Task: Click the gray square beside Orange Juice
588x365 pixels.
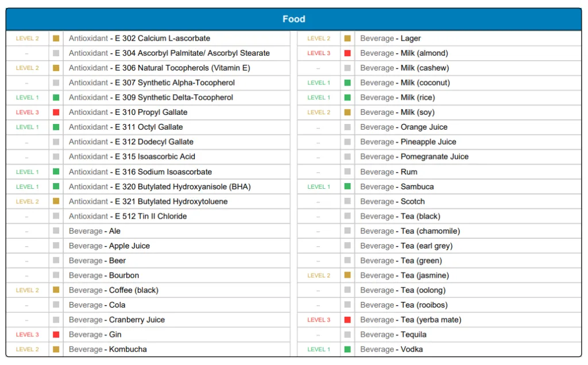Action: click(347, 127)
